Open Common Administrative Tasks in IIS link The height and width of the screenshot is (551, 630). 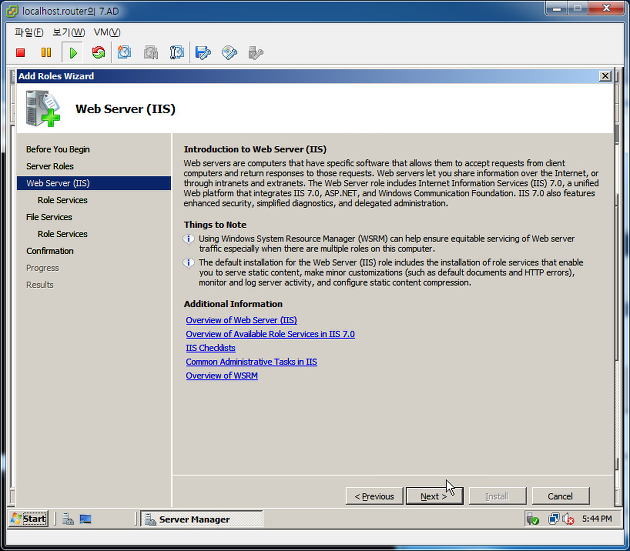pos(251,362)
